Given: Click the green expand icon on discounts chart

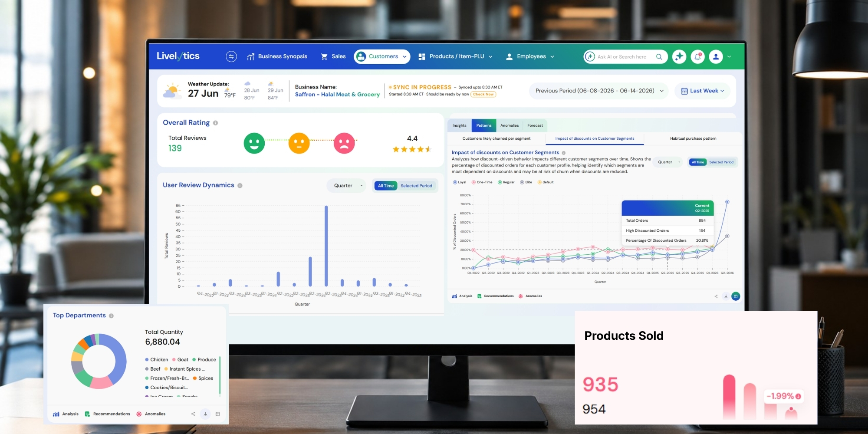Looking at the screenshot, I should (736, 296).
